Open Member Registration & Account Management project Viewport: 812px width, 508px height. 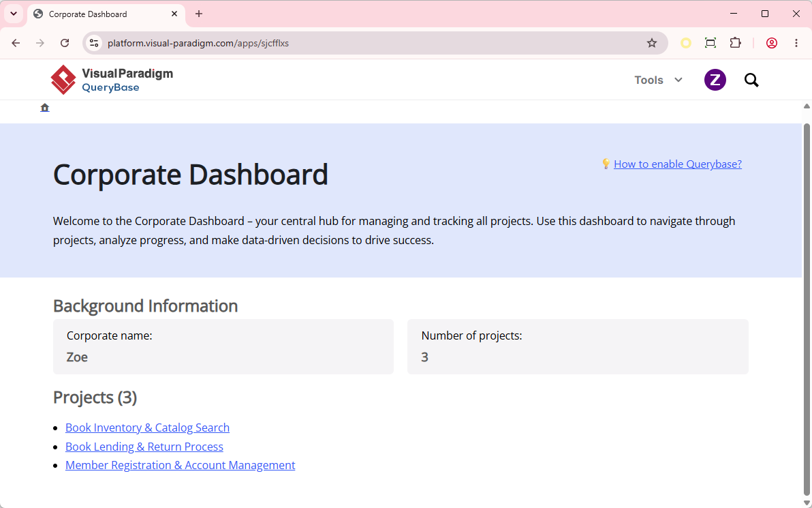pos(181,465)
